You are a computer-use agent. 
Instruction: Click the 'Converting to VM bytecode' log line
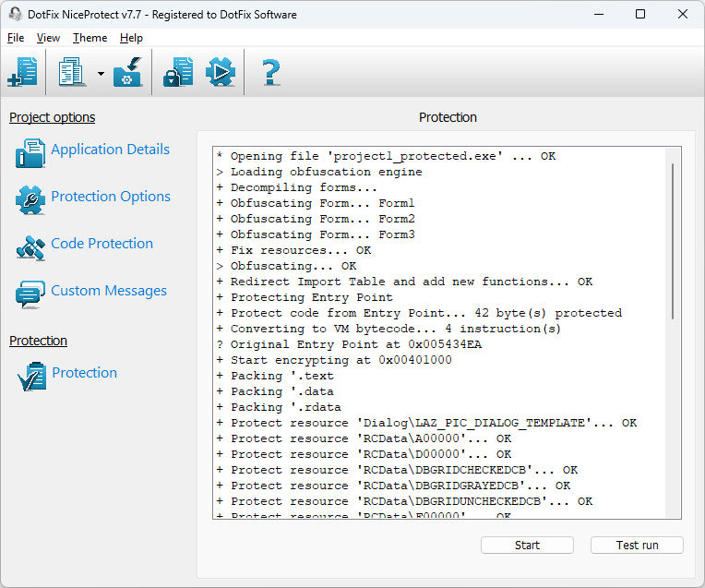click(x=388, y=329)
